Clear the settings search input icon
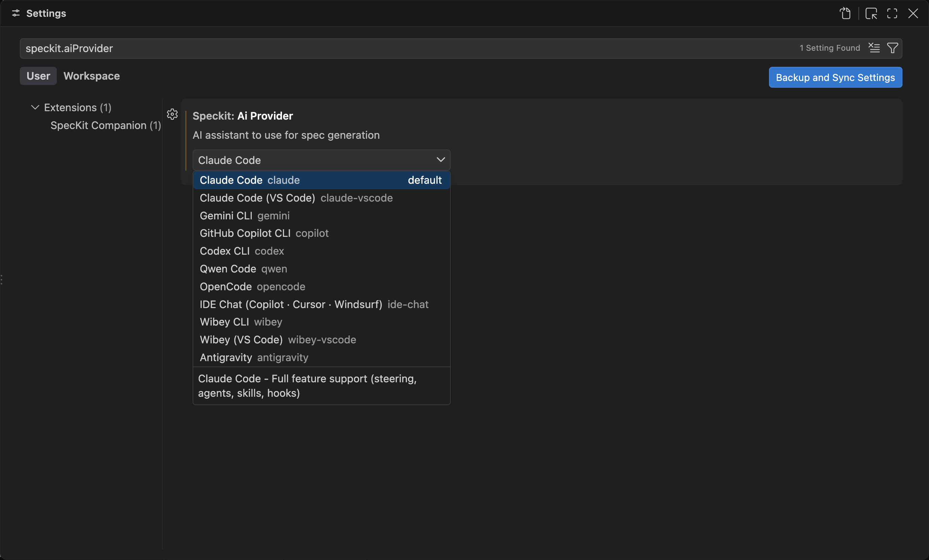Screen dimensions: 929x560 coord(874,48)
